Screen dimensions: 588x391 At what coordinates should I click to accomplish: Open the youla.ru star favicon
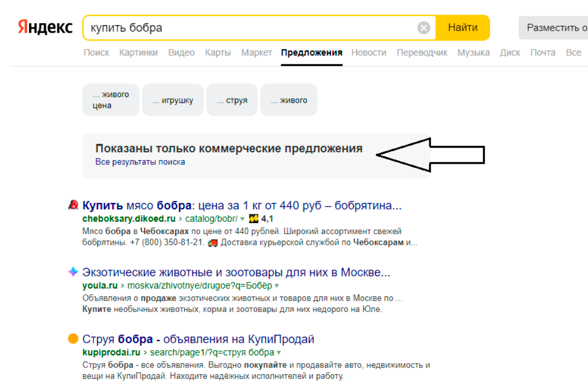[x=73, y=271]
